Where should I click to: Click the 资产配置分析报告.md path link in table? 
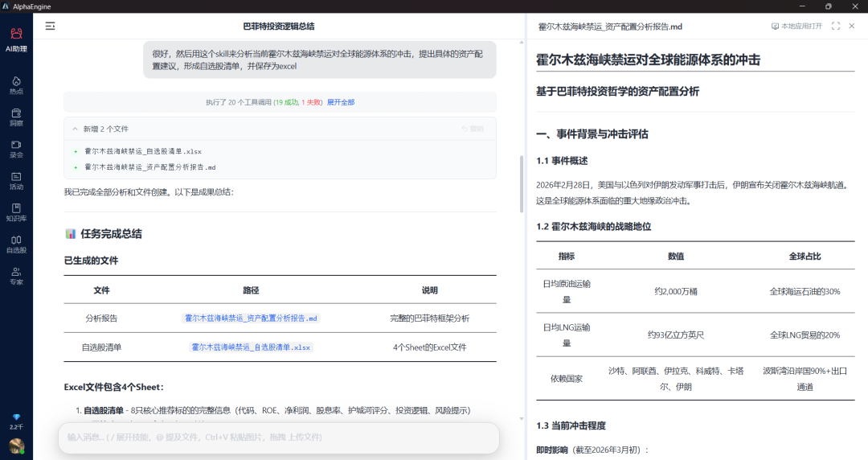tap(251, 318)
